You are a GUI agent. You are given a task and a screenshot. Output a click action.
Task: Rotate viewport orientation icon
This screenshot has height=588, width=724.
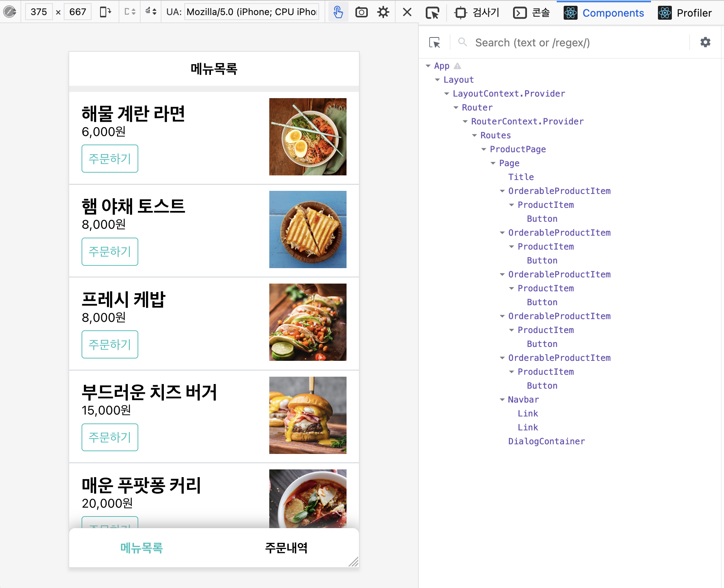105,12
